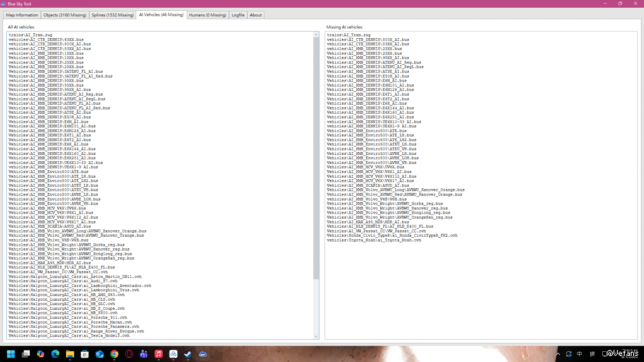Select the ai_MB_S500.ovh line

63,313
